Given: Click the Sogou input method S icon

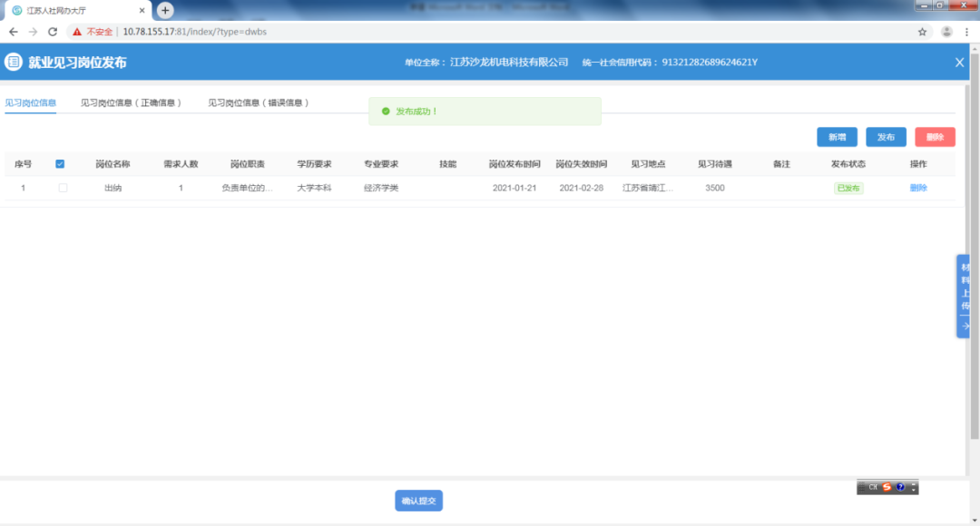Looking at the screenshot, I should [887, 487].
